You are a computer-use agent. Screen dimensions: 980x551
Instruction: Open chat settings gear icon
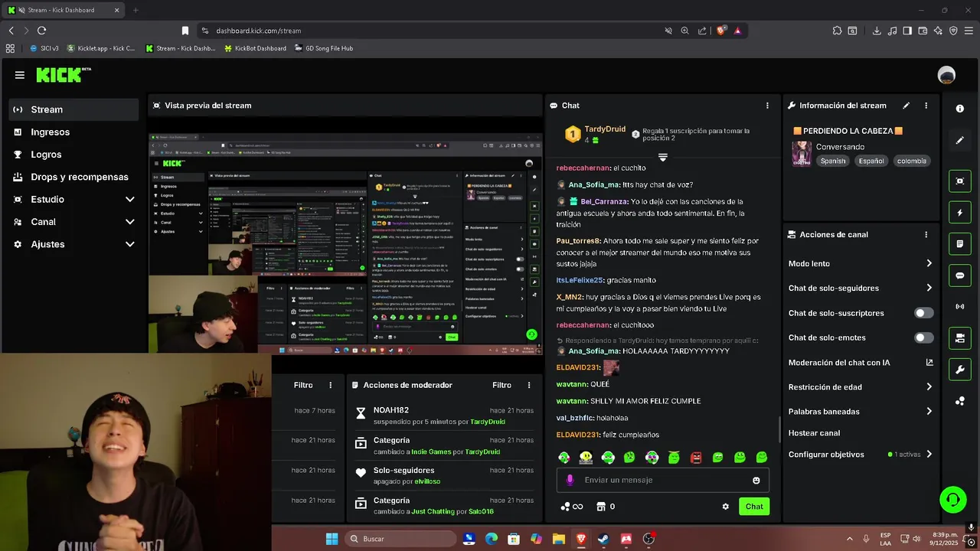(x=726, y=507)
